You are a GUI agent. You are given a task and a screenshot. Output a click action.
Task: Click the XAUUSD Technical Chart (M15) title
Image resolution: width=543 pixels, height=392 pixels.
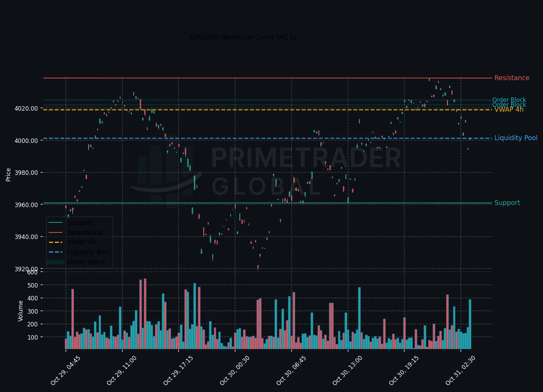[x=242, y=37]
